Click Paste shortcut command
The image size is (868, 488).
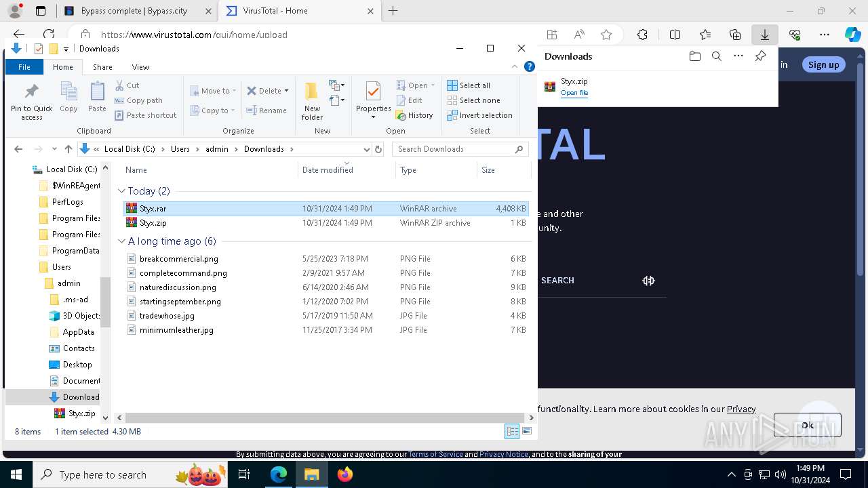click(146, 115)
